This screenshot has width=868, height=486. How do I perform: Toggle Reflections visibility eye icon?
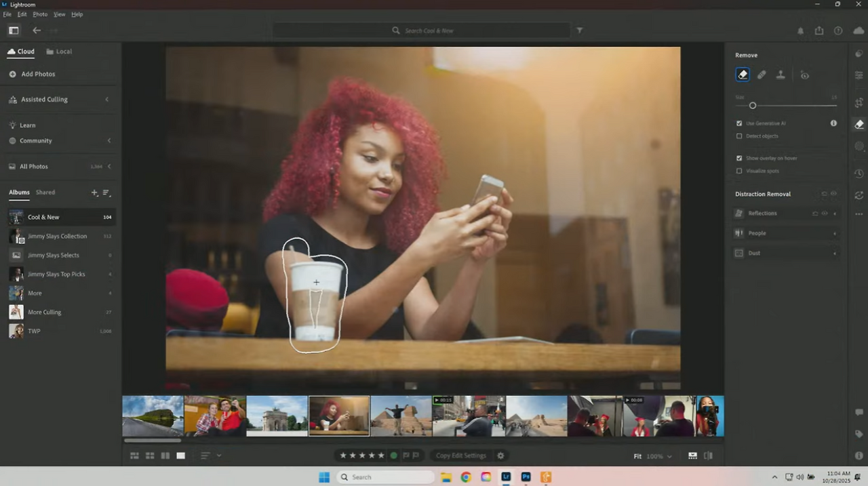825,214
